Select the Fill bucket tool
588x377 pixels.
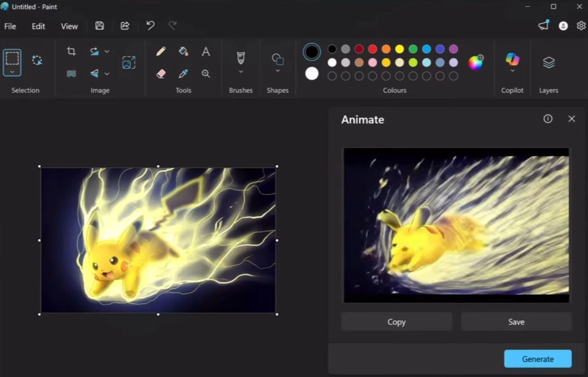pyautogui.click(x=183, y=52)
